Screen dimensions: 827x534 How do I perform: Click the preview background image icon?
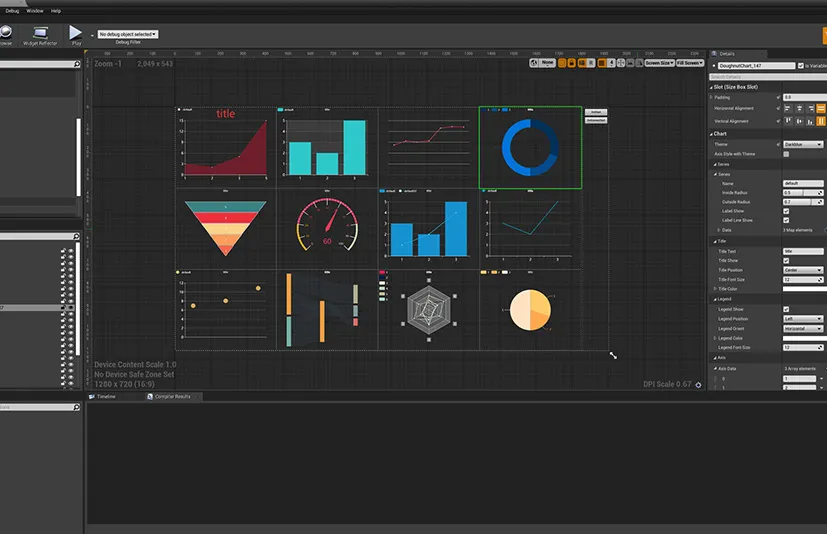click(630, 63)
